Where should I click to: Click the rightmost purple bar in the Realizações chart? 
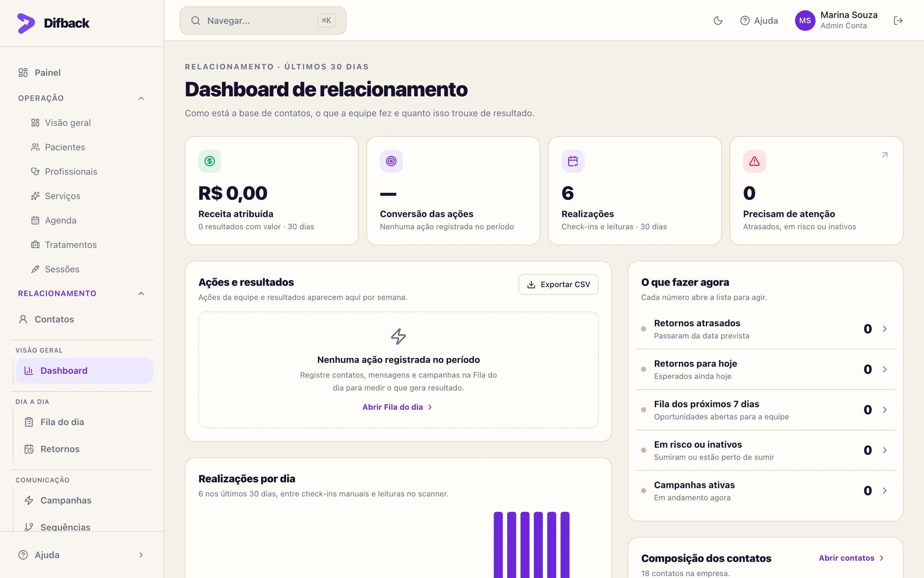tap(565, 545)
